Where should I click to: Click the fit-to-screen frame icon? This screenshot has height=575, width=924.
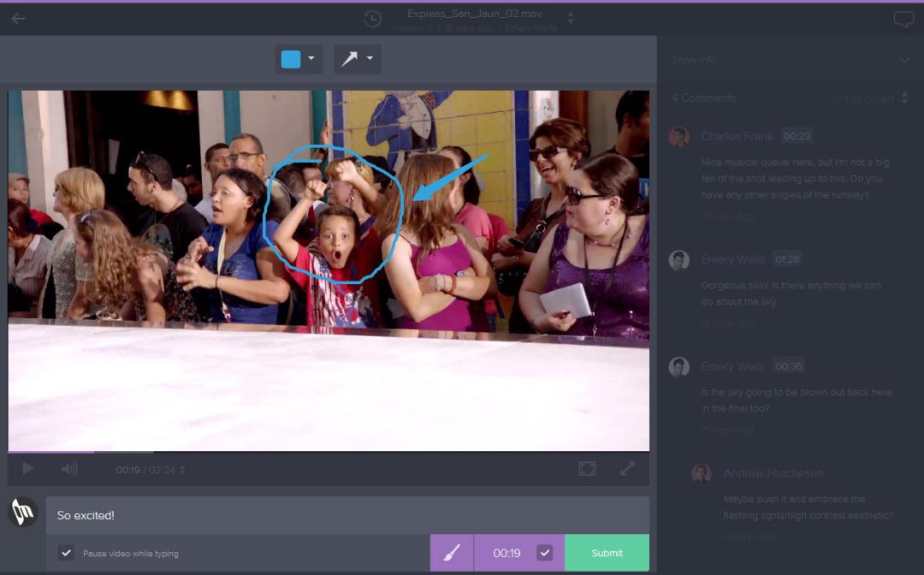coord(587,469)
